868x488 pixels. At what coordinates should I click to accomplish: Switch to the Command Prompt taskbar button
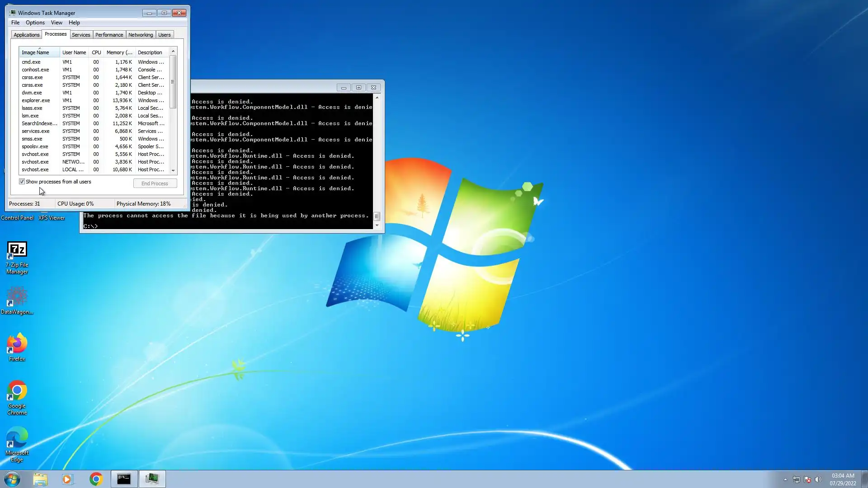(124, 479)
